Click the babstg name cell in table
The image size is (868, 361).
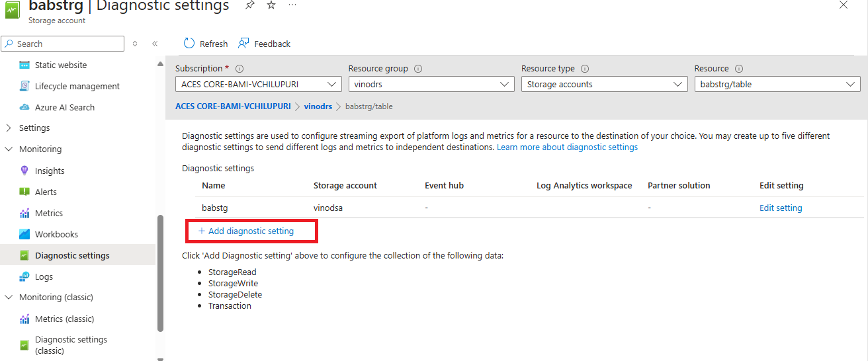pyautogui.click(x=215, y=208)
